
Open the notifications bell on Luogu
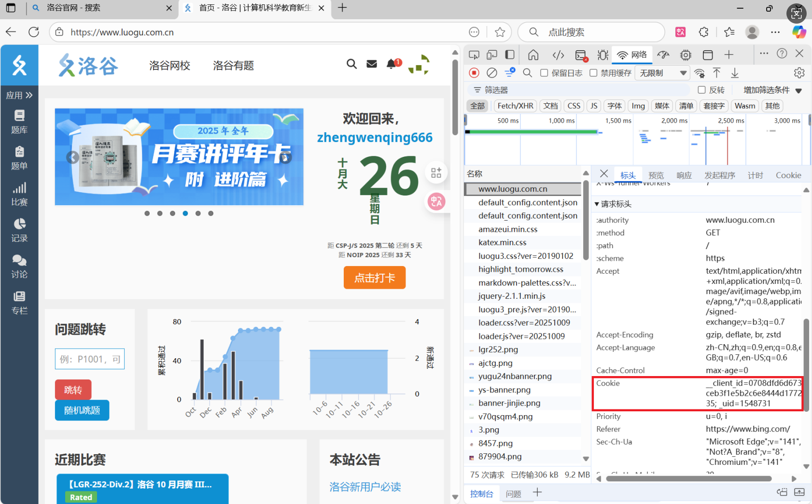pyautogui.click(x=392, y=64)
